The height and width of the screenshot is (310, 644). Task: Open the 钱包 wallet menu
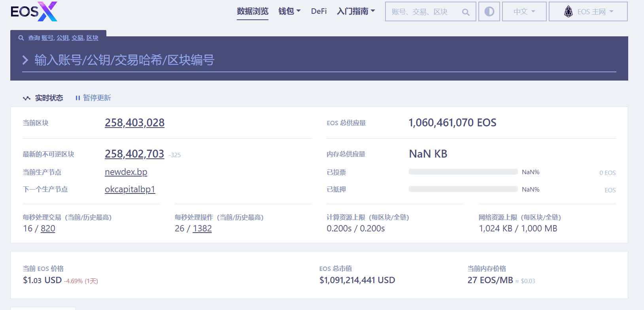(x=289, y=11)
